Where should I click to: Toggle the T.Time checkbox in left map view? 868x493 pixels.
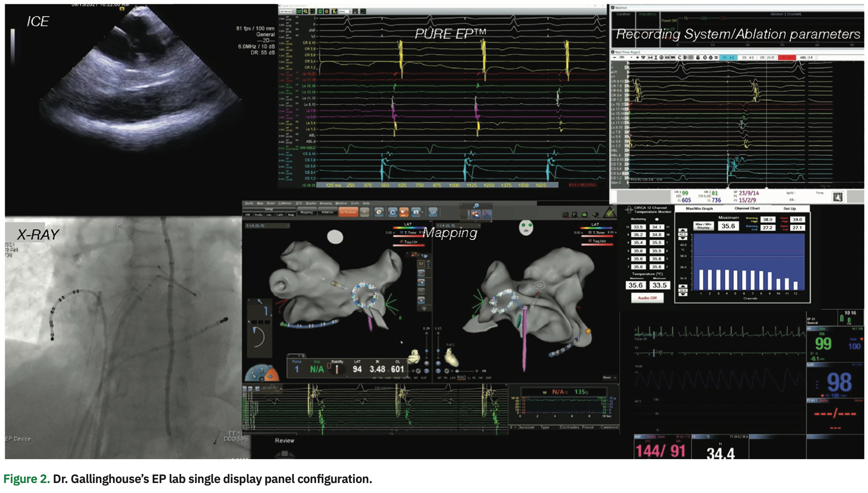pos(401,233)
